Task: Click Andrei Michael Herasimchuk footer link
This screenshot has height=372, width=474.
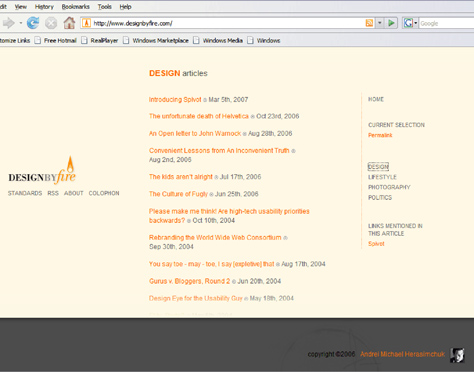Action: click(402, 354)
